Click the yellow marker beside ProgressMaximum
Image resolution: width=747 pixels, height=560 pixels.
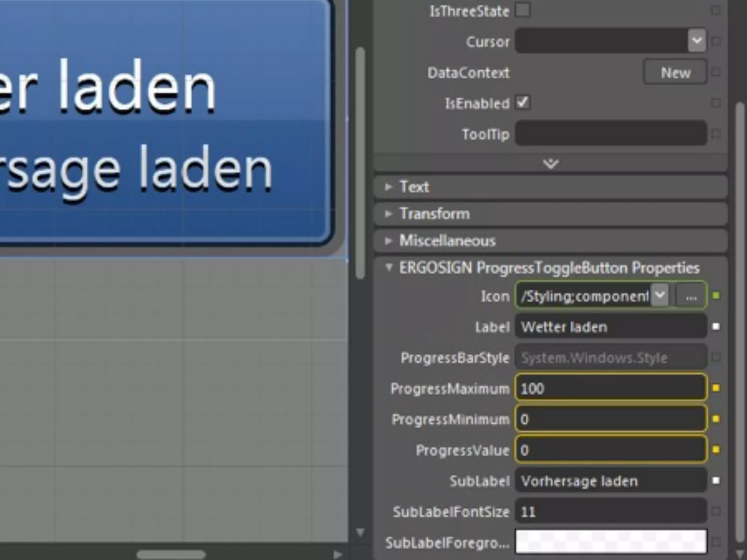tap(716, 388)
